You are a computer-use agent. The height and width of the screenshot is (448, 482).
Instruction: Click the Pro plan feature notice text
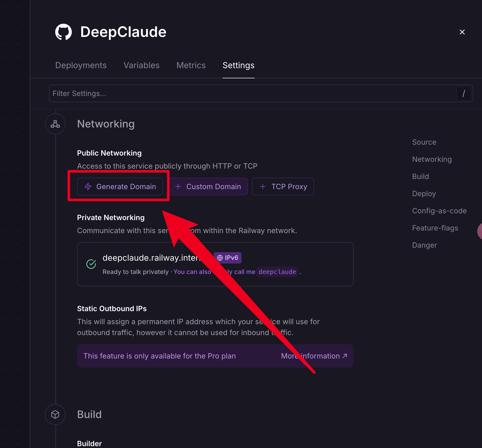[160, 356]
